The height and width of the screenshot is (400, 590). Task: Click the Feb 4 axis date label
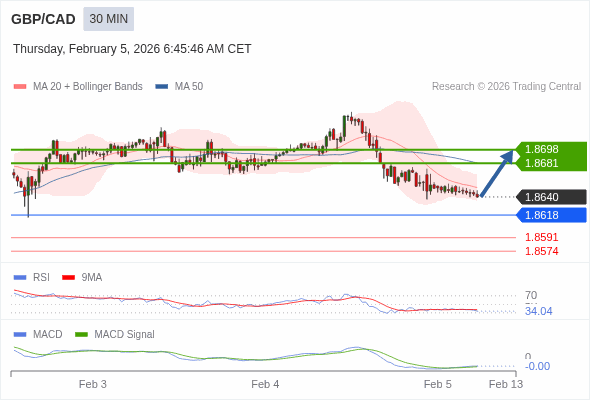pyautogui.click(x=265, y=385)
